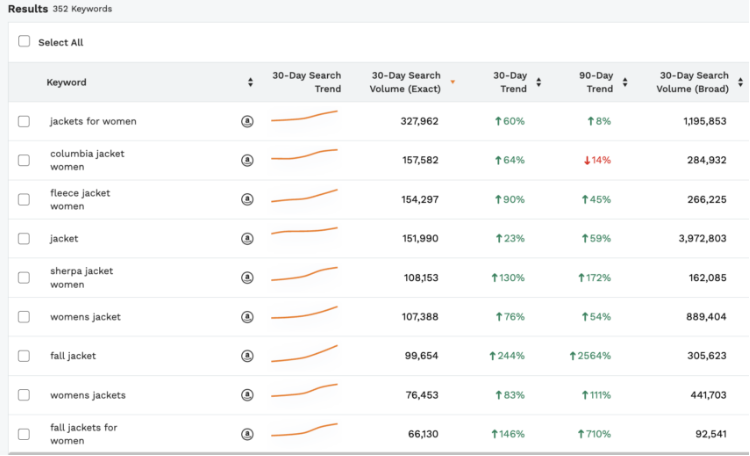The image size is (750, 456).
Task: Sort by Keyword column arrows
Action: click(250, 82)
